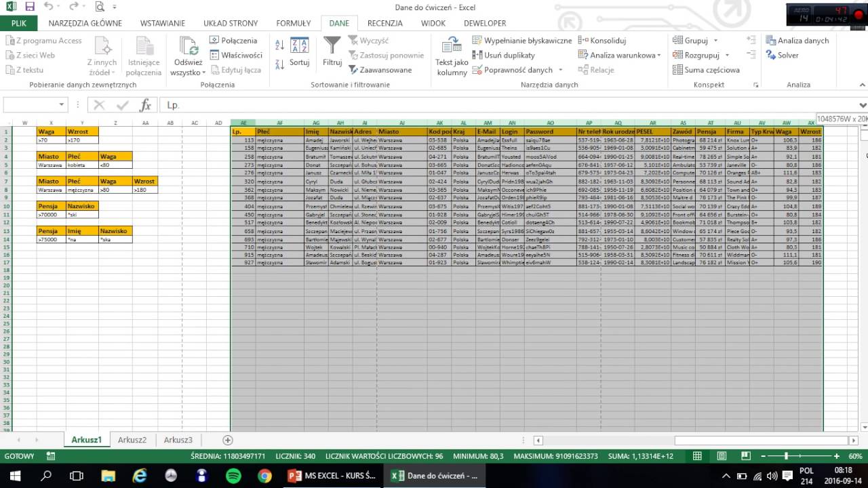The width and height of the screenshot is (868, 488).
Task: Sort ascending A to Z
Action: tap(279, 45)
